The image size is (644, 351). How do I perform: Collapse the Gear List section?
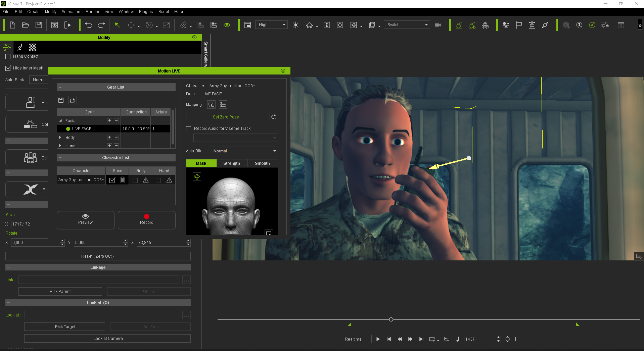coord(60,87)
